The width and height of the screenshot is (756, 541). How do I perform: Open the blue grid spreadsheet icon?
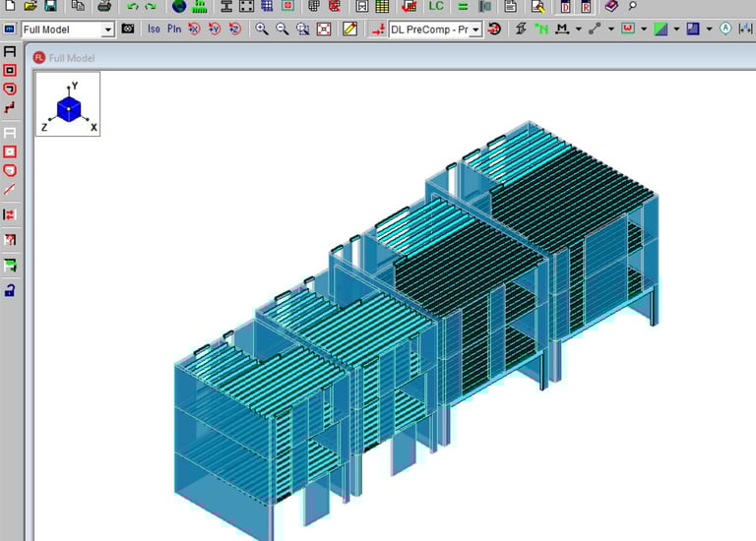pyautogui.click(x=267, y=6)
